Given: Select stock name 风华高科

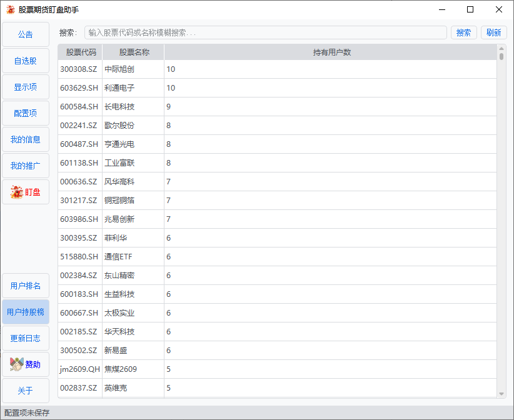Looking at the screenshot, I should [119, 181].
